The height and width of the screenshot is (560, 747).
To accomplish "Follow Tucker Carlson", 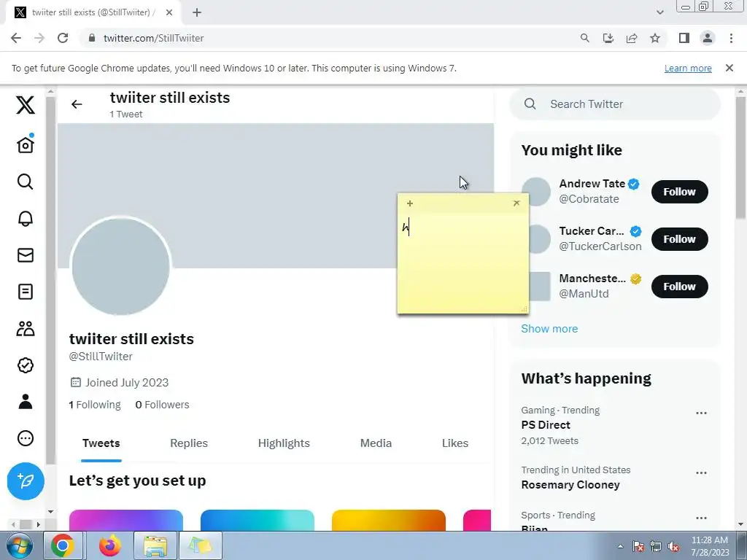I will 679,239.
